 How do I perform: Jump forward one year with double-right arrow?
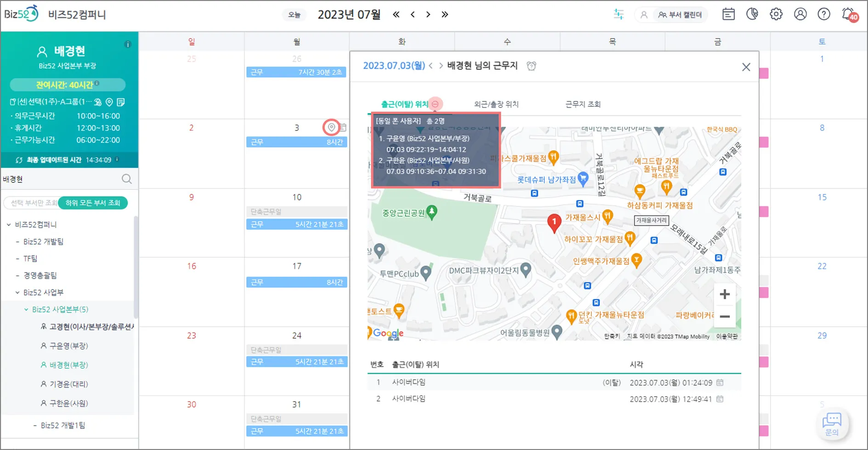(445, 14)
